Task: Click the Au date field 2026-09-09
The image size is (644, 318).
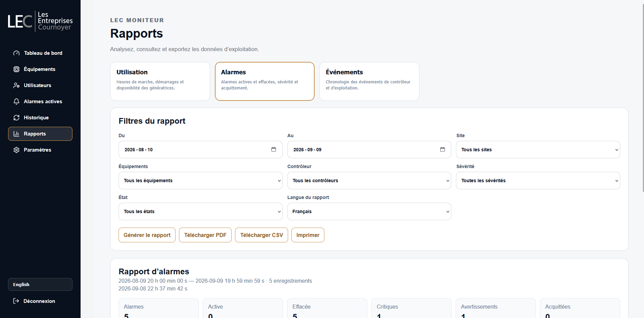Action: [369, 150]
